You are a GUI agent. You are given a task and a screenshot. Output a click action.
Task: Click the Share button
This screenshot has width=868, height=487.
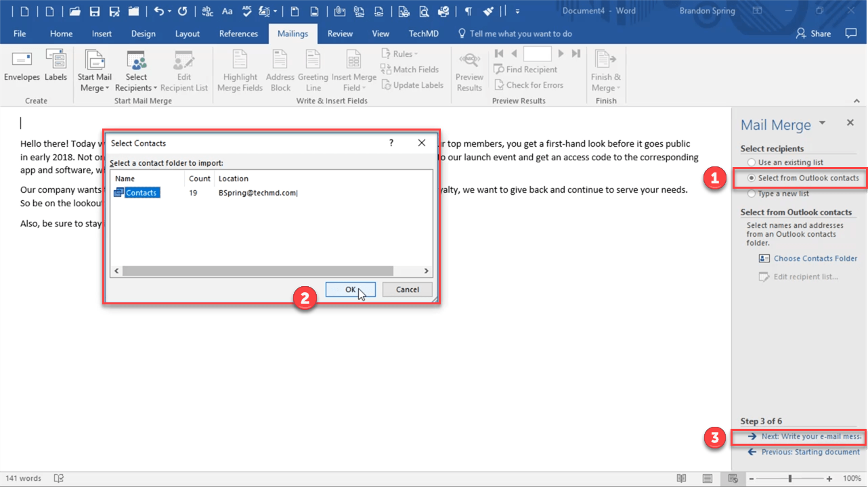(813, 33)
